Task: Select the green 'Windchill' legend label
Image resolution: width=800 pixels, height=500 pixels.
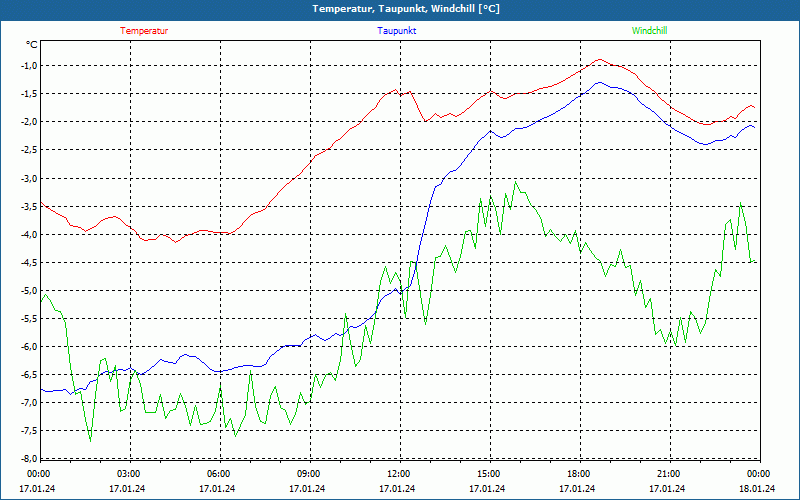Action: click(649, 31)
